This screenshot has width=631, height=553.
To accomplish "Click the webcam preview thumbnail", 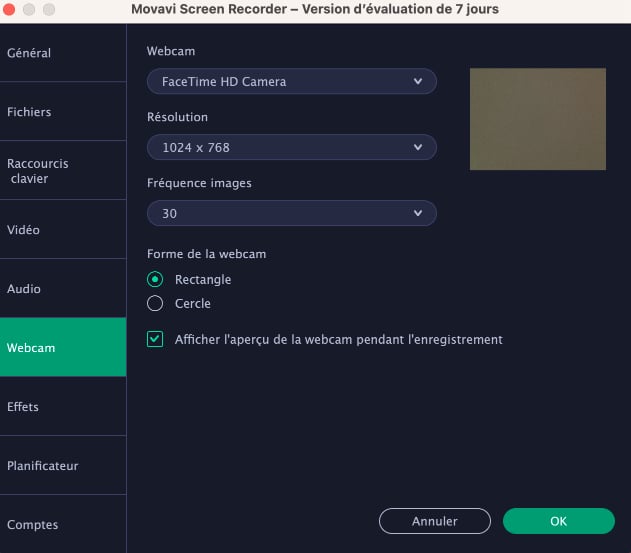I will coord(538,119).
